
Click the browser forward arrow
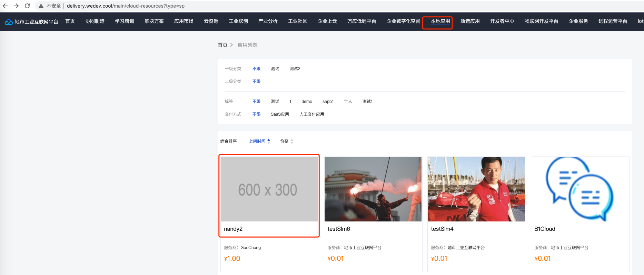coord(16,6)
